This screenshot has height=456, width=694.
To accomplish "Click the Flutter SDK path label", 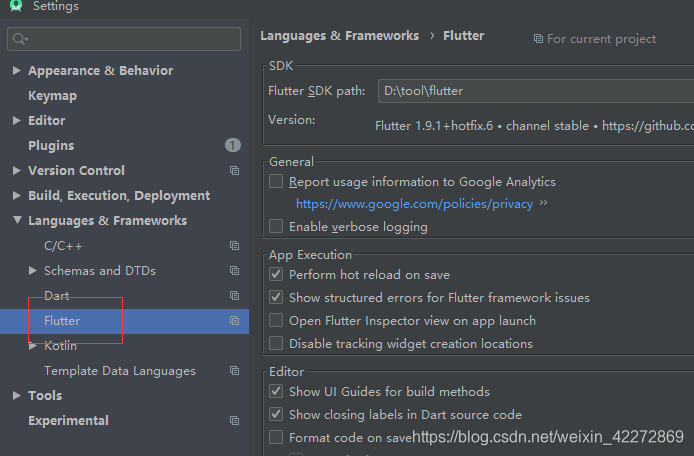I will [317, 91].
